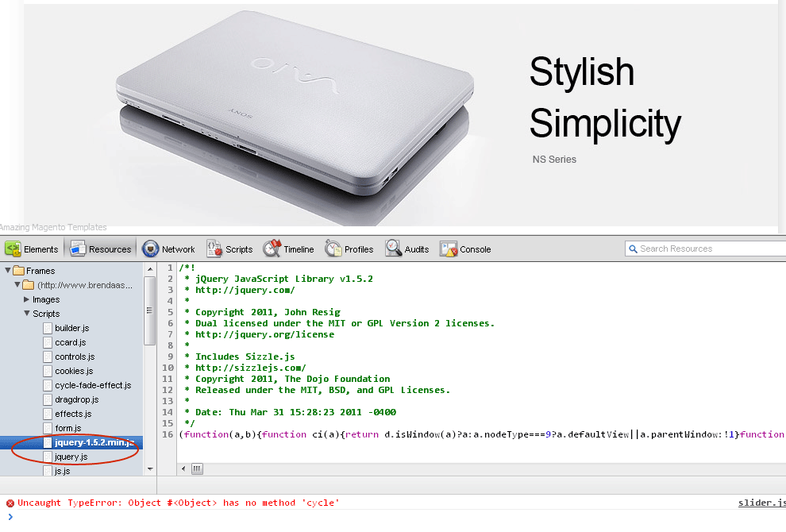The height and width of the screenshot is (532, 786).
Task: Click the ccard.js file icon
Action: pyautogui.click(x=48, y=342)
